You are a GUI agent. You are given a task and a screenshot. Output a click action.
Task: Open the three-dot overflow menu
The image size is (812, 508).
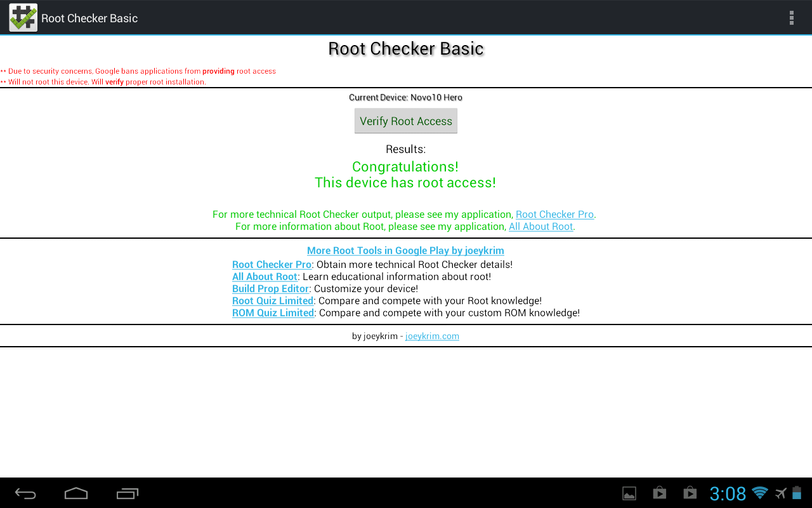791,18
